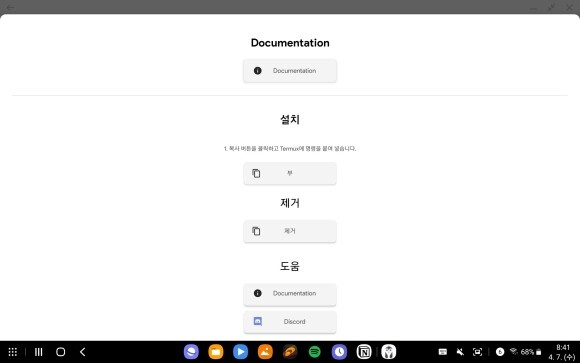Click the back arrow in the window title bar
580x363 pixels.
(10, 7)
